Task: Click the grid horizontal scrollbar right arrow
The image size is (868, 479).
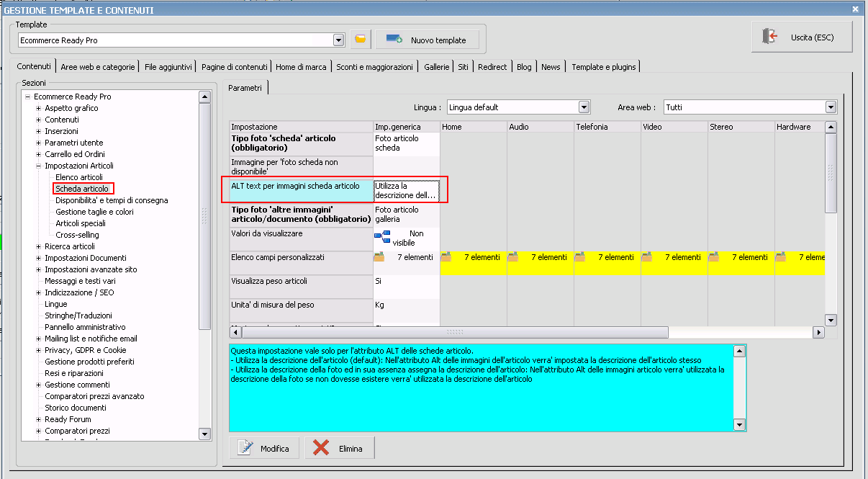Action: tap(818, 332)
